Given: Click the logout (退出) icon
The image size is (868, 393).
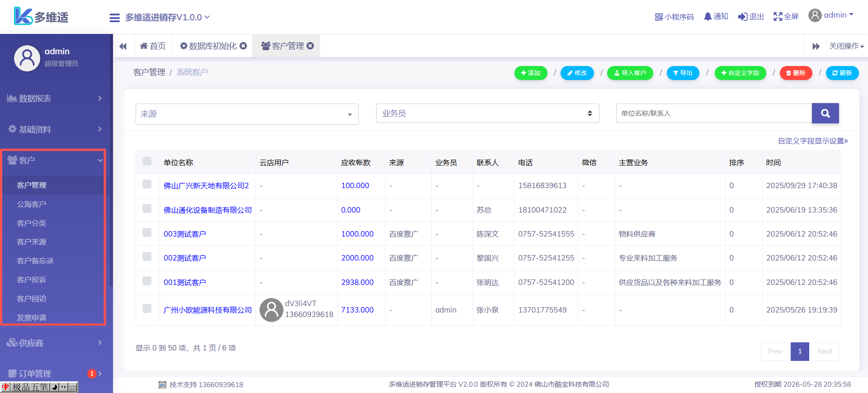Looking at the screenshot, I should click(742, 17).
